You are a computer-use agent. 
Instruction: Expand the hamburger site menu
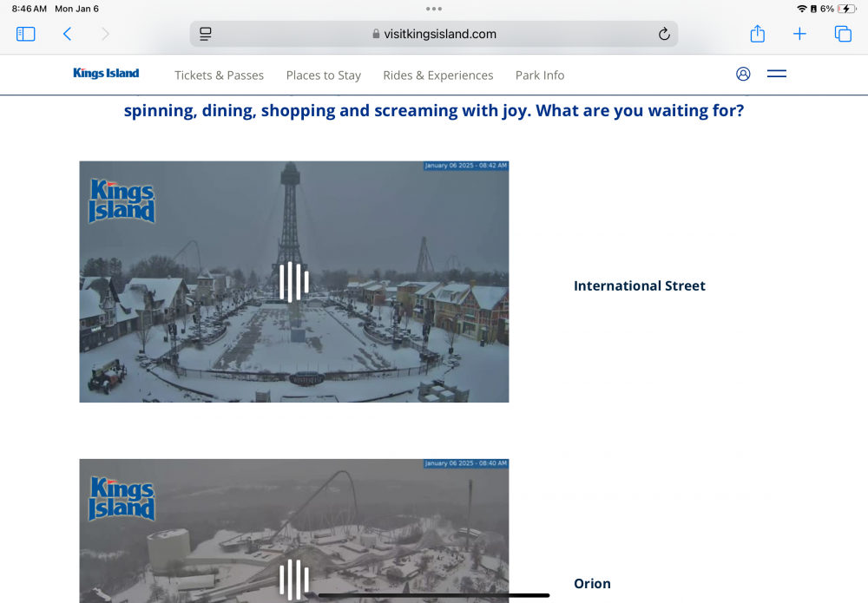tap(777, 74)
